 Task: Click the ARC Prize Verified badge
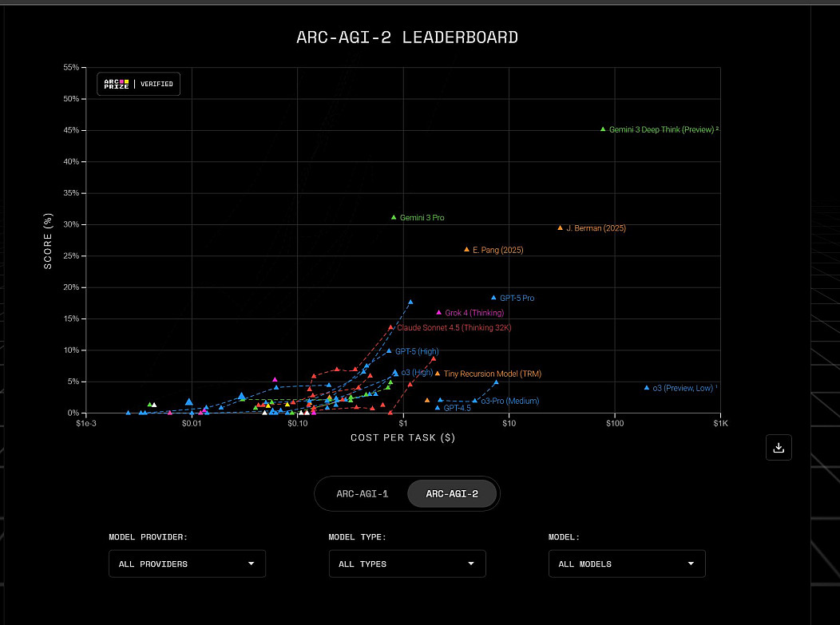coord(139,84)
